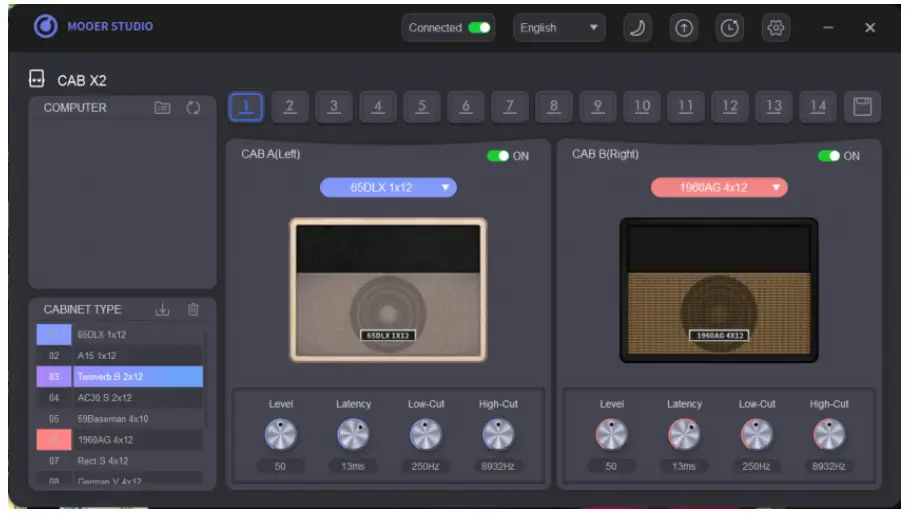Click the night mode moon icon

pyautogui.click(x=637, y=28)
